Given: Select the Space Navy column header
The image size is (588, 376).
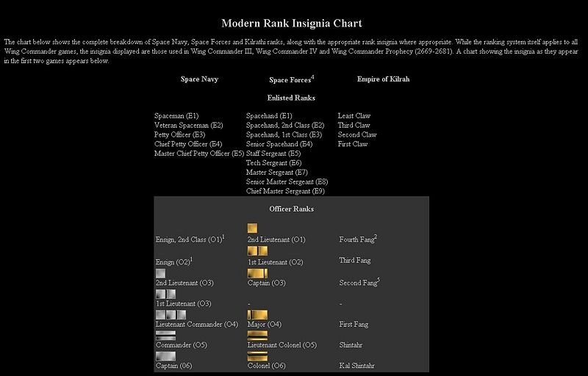Looking at the screenshot, I should point(199,79).
